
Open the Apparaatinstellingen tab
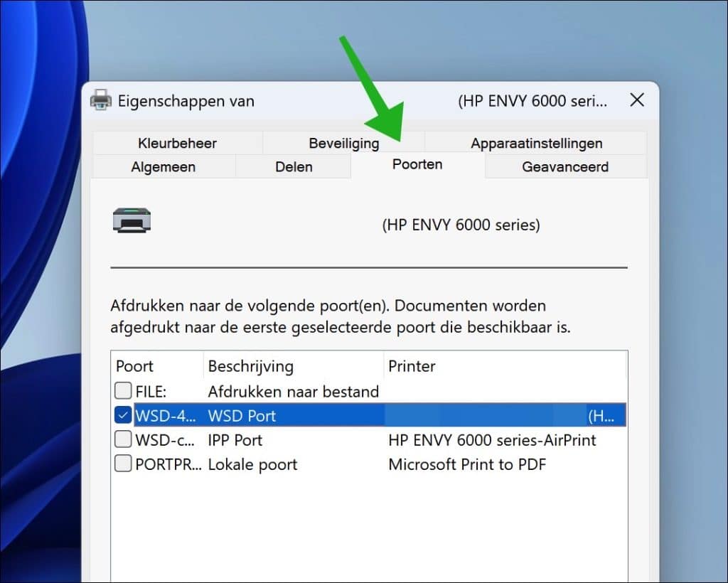click(x=536, y=143)
